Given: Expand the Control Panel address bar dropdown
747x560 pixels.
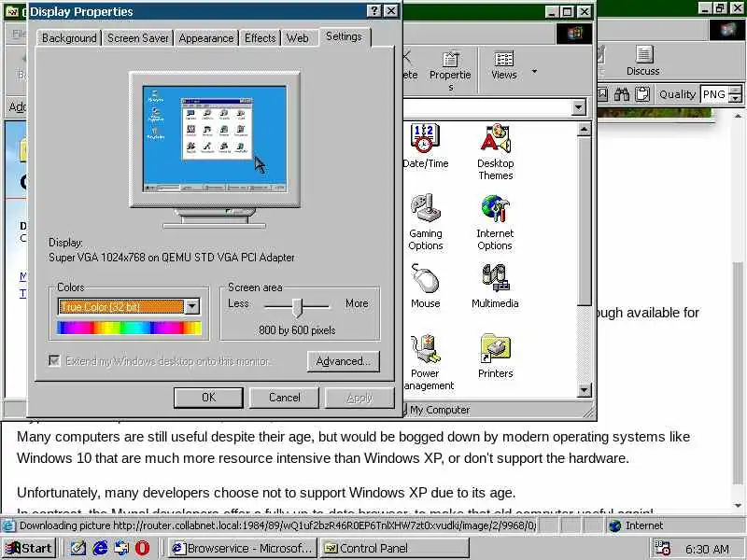Looking at the screenshot, I should click(578, 107).
